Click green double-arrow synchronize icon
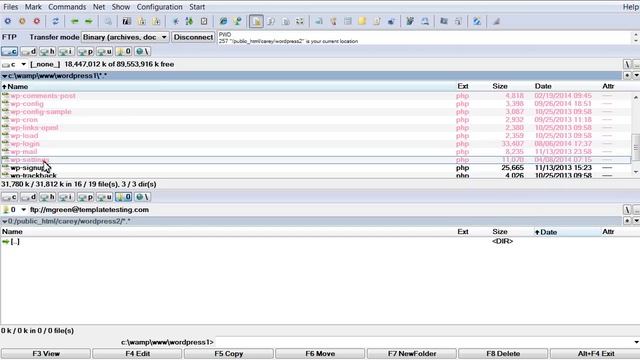Viewport: 640px width, 360px height. 189,21
